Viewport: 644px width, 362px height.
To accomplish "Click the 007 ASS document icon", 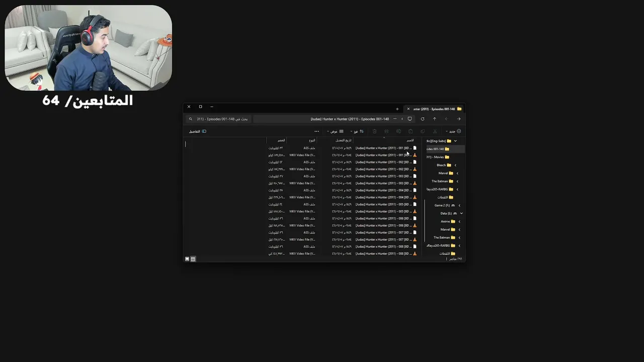I will 415,233.
